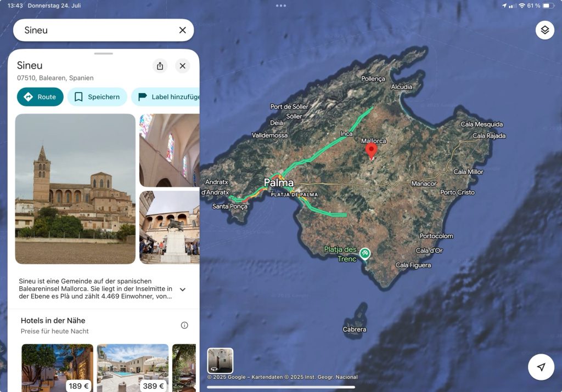This screenshot has width=562, height=392.
Task: Select the 389 € hotel card
Action: click(x=133, y=367)
